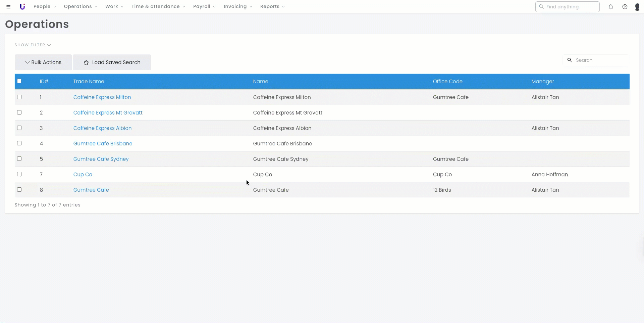Click 'Showing 1 to 7 of 7 entries' text
Image resolution: width=644 pixels, height=323 pixels.
47,205
